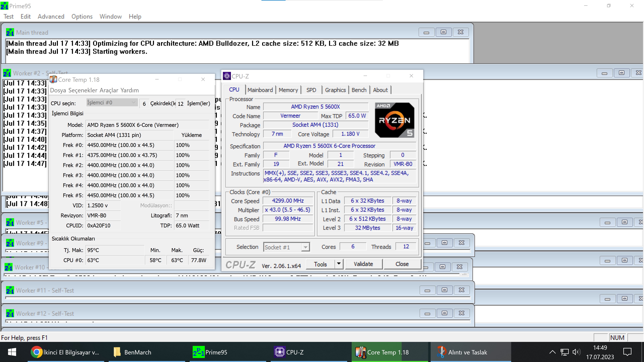Click the Prime95 title bar icon

tap(4, 6)
